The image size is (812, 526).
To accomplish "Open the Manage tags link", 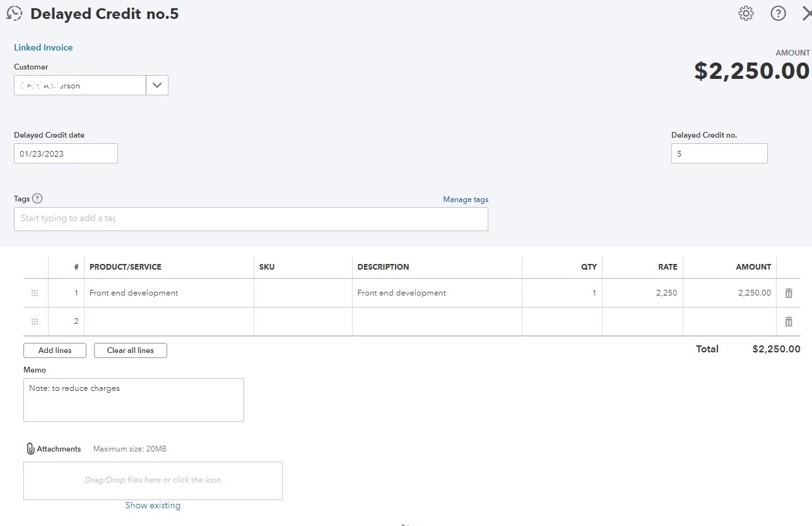I will (x=466, y=200).
